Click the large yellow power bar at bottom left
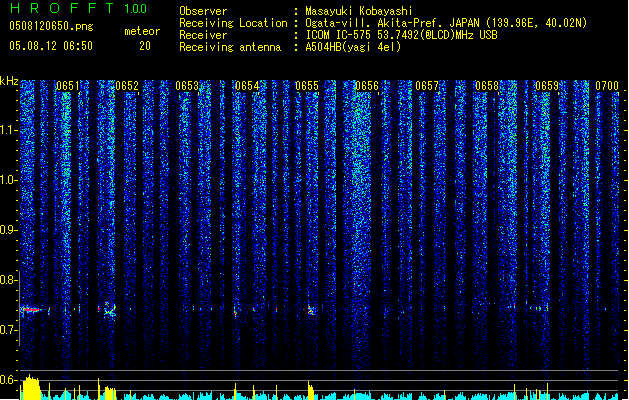This screenshot has height=400, width=629. [31, 388]
